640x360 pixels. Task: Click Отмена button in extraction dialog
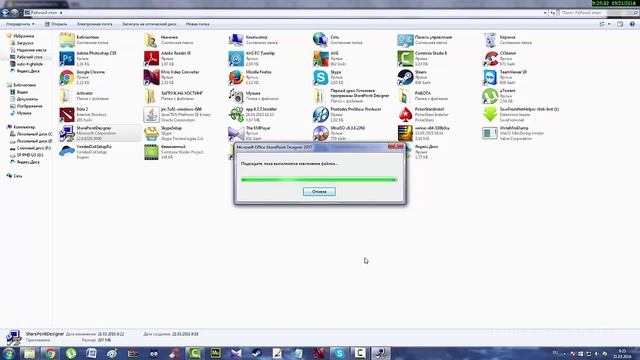(319, 191)
